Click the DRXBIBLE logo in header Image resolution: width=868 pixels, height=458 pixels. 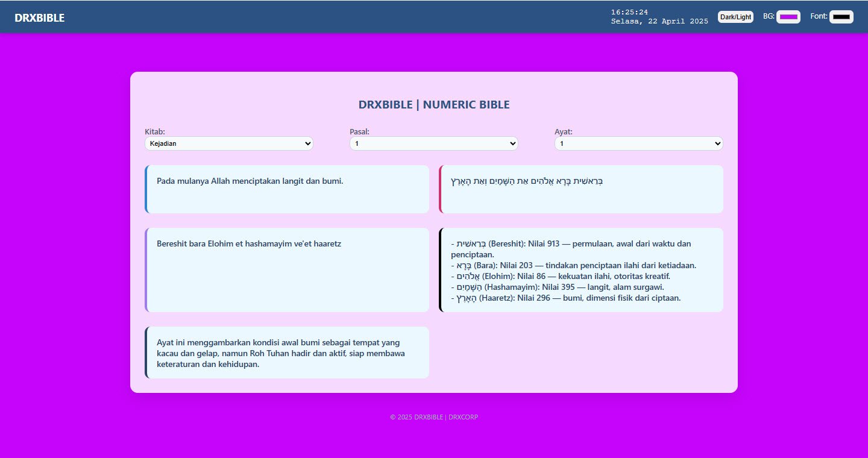[40, 18]
